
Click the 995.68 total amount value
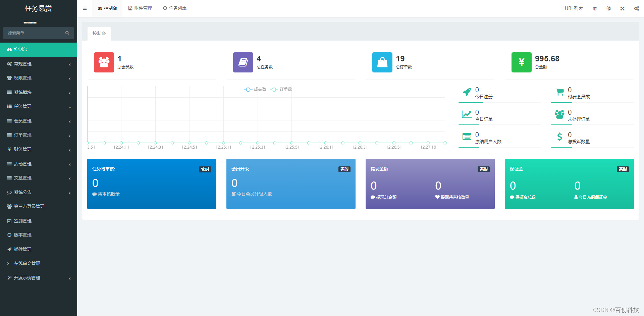pos(547,59)
